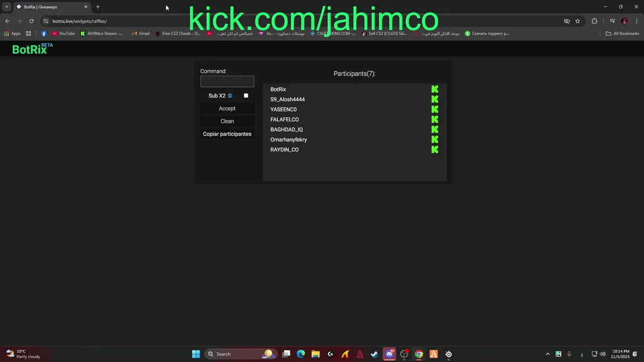Bookmark this page with the star icon
The height and width of the screenshot is (362, 644).
pyautogui.click(x=578, y=21)
